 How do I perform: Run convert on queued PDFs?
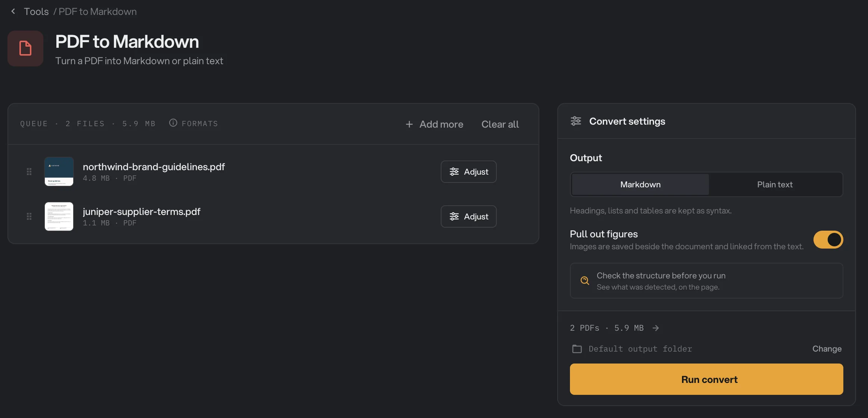(x=706, y=379)
